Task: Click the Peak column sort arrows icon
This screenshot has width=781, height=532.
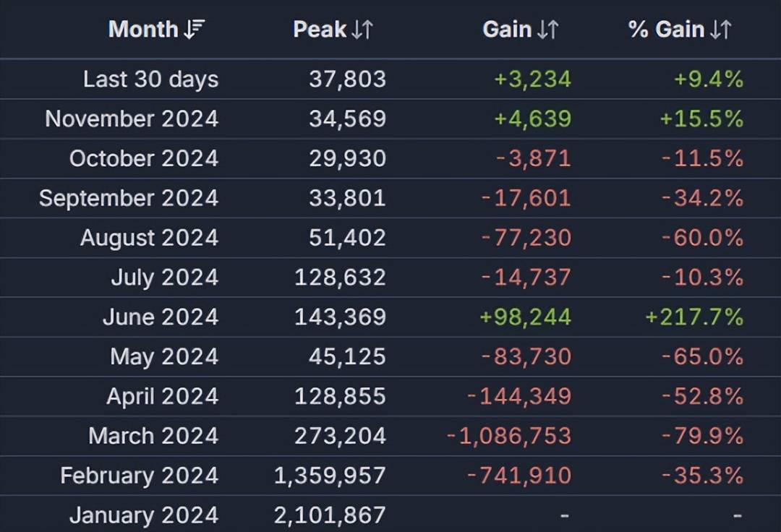Action: pos(362,30)
